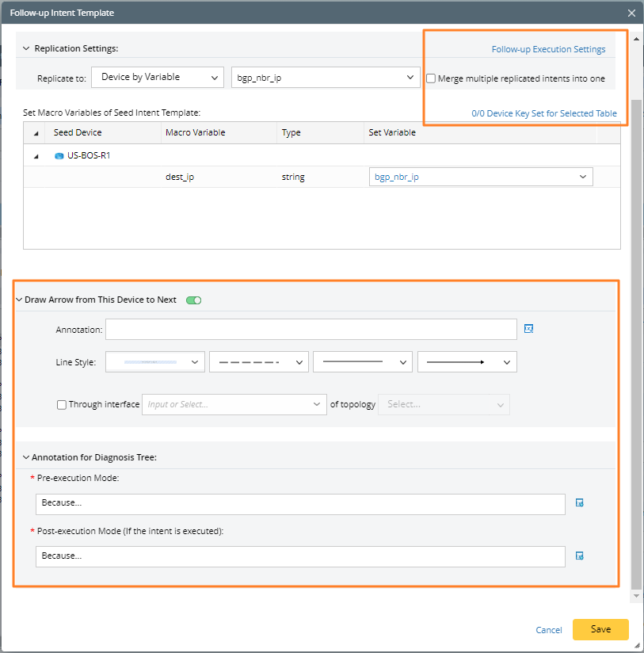Collapse the Replication Settings section
Screen dimensions: 644x653
(x=25, y=48)
